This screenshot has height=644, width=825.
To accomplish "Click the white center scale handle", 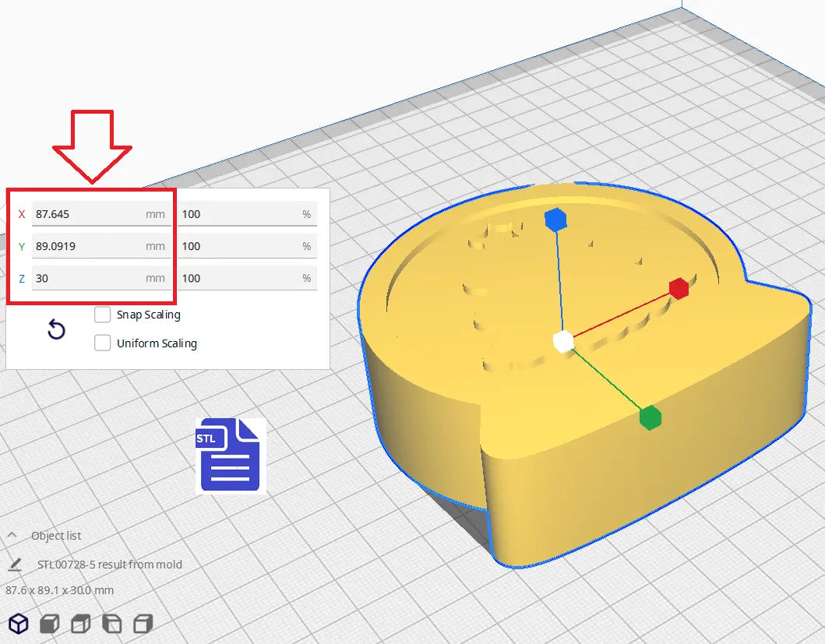I will tap(563, 341).
